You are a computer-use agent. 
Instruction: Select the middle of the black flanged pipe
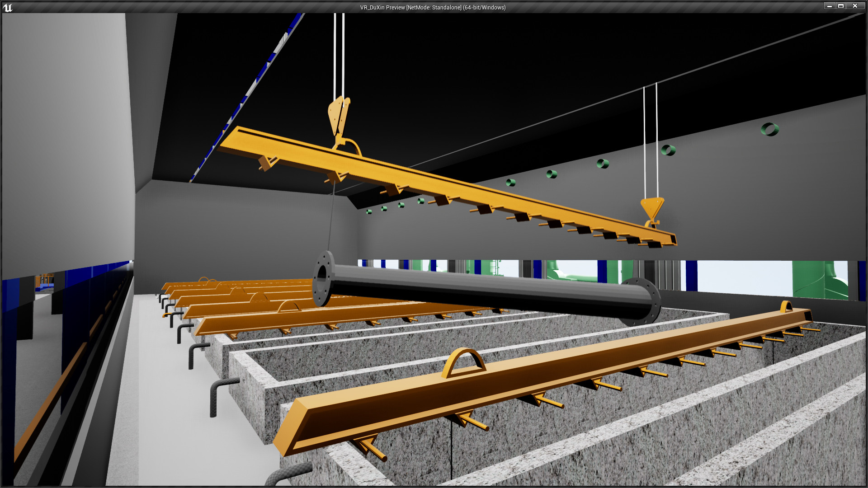[484, 290]
